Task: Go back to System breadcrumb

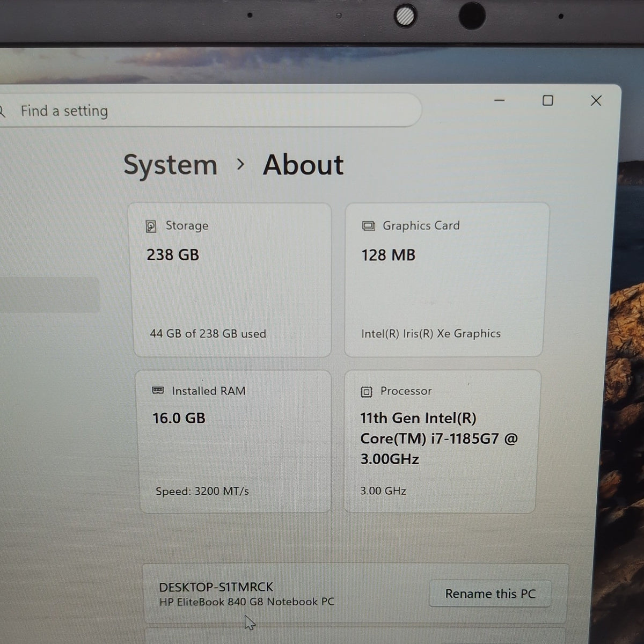Action: pyautogui.click(x=170, y=165)
